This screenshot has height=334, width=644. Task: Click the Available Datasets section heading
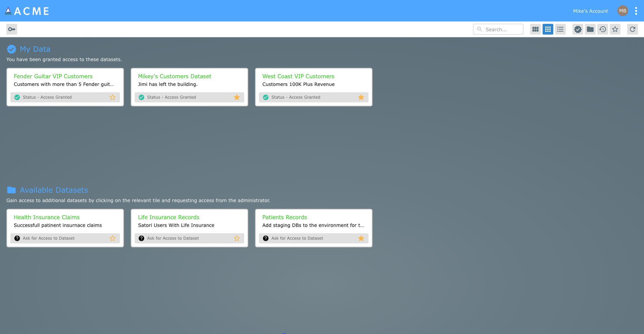[x=54, y=190]
